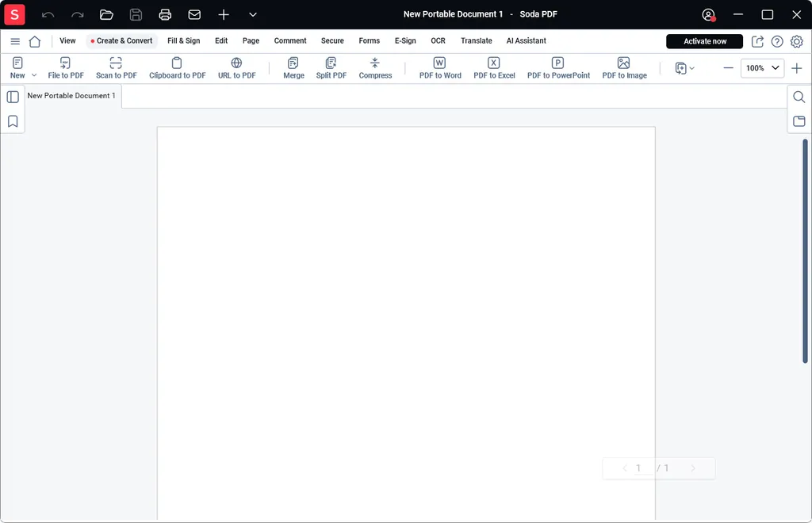Click the vertical scrollbar
The width and height of the screenshot is (812, 523).
(805, 251)
